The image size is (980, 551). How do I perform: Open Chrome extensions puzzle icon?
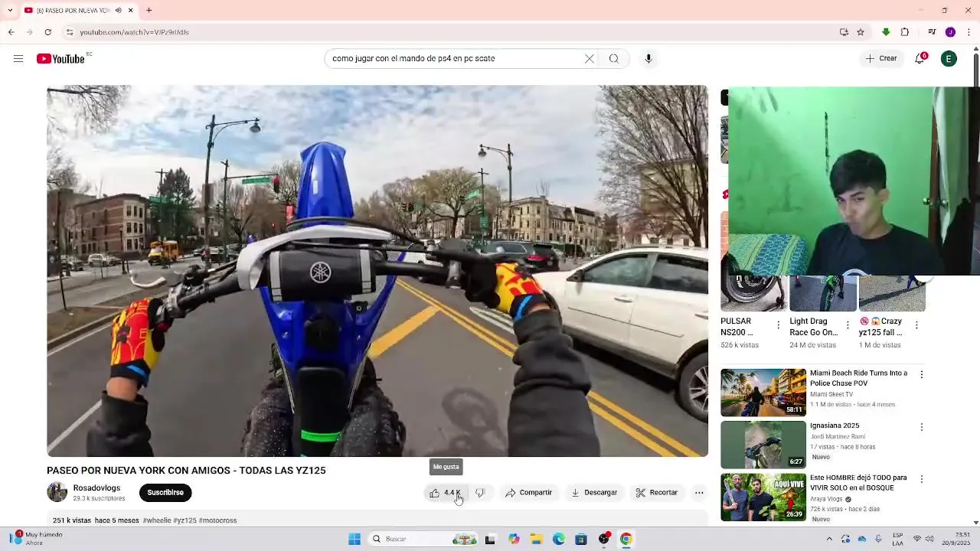click(905, 32)
